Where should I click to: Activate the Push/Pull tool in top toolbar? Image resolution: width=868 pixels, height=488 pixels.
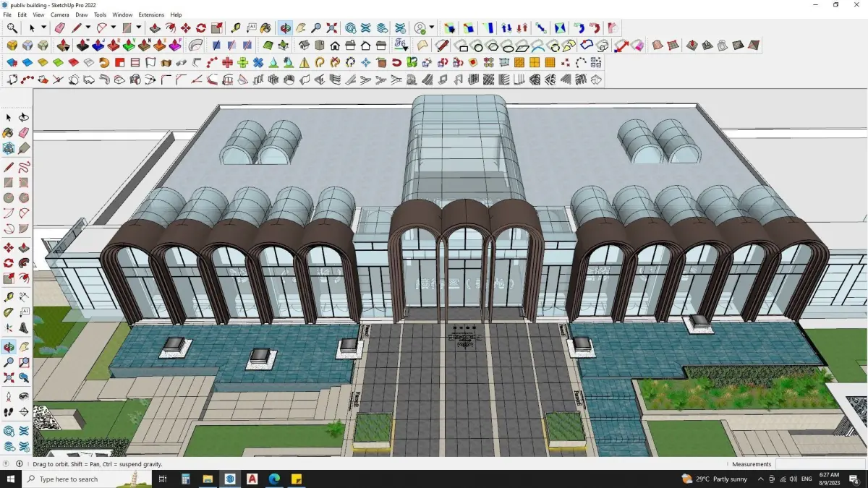pos(155,28)
